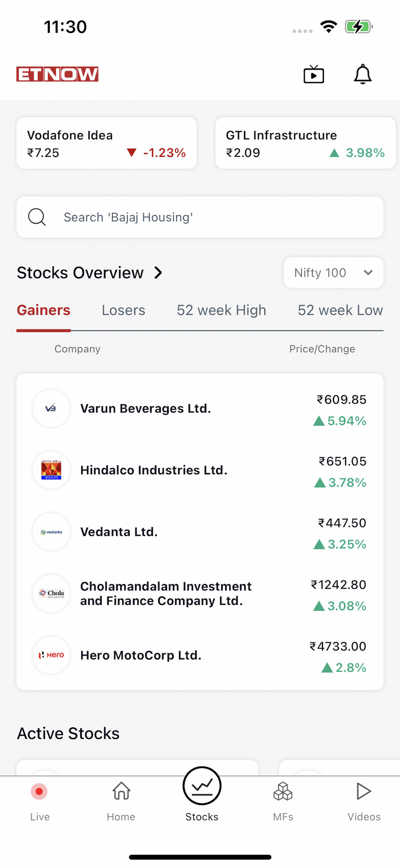This screenshot has height=868, width=400.
Task: Open Varun Beverages Ltd. stock row
Action: [200, 409]
